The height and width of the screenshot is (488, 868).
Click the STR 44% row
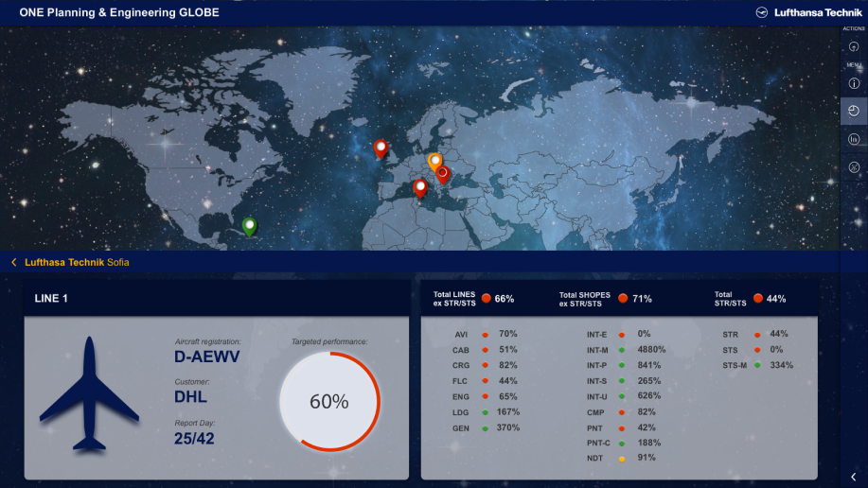click(755, 334)
